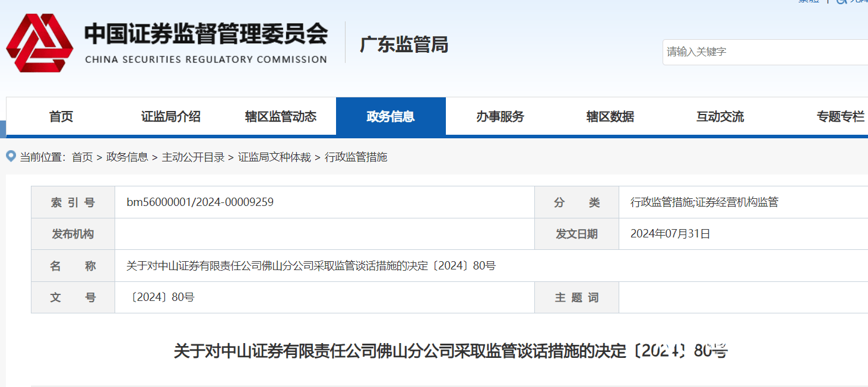The width and height of the screenshot is (868, 387).
Task: Click the CSRC red logo emblem
Action: (40, 43)
